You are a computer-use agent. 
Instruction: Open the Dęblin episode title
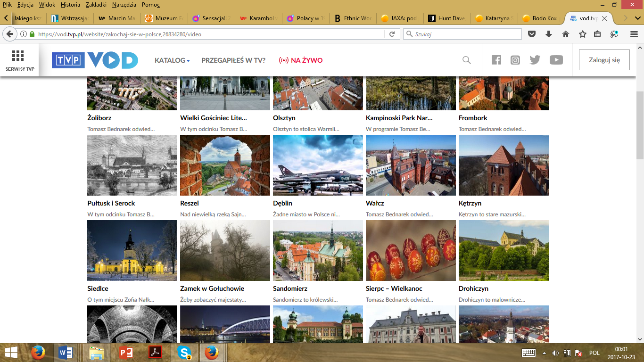pos(282,203)
